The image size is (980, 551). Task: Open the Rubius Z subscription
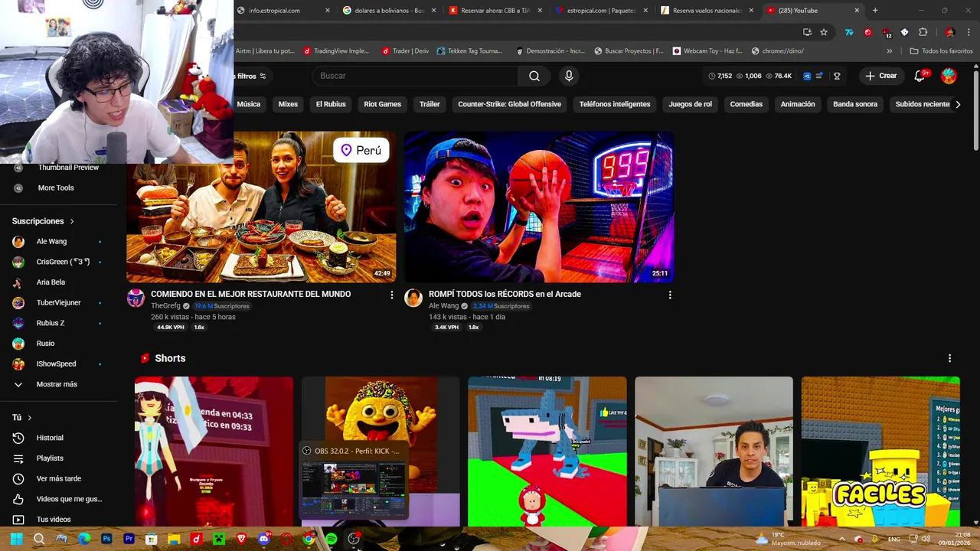click(x=51, y=323)
